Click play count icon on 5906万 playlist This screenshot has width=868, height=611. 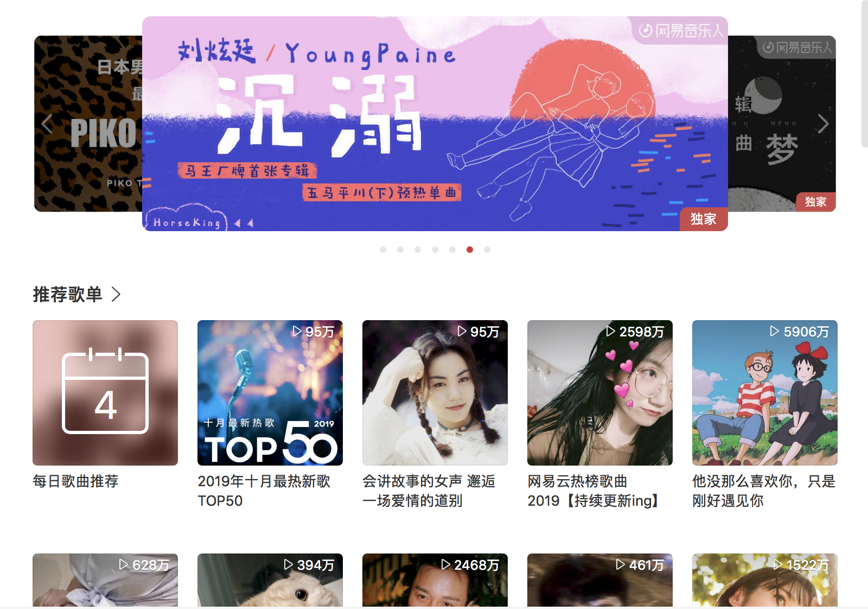tap(775, 331)
